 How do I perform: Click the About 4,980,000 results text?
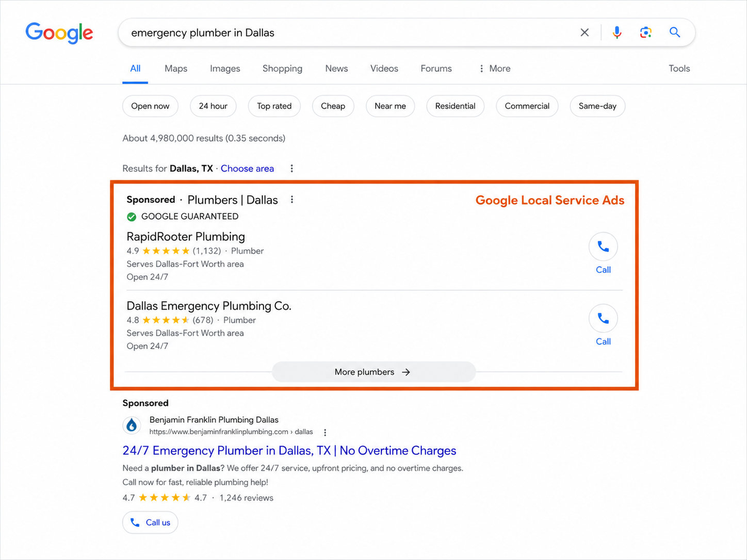[x=204, y=138]
